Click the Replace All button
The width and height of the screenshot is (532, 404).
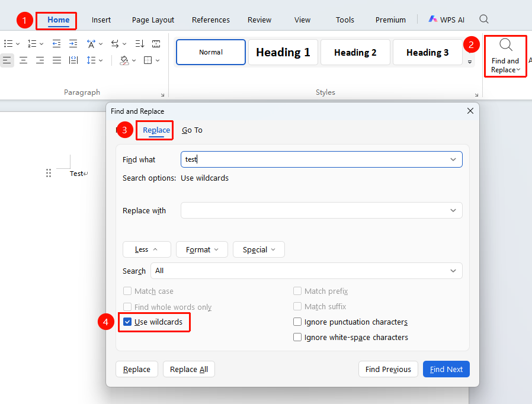[189, 369]
